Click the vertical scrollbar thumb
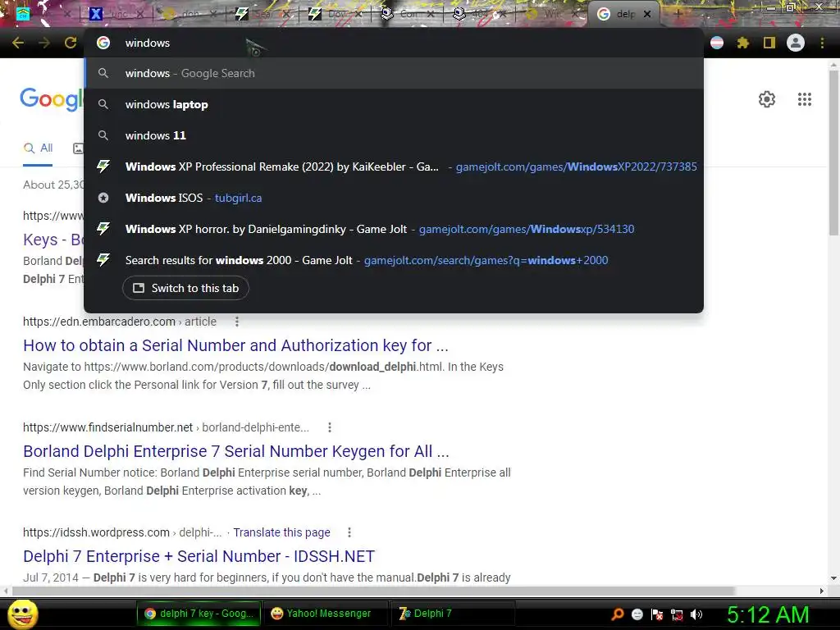 pyautogui.click(x=833, y=153)
